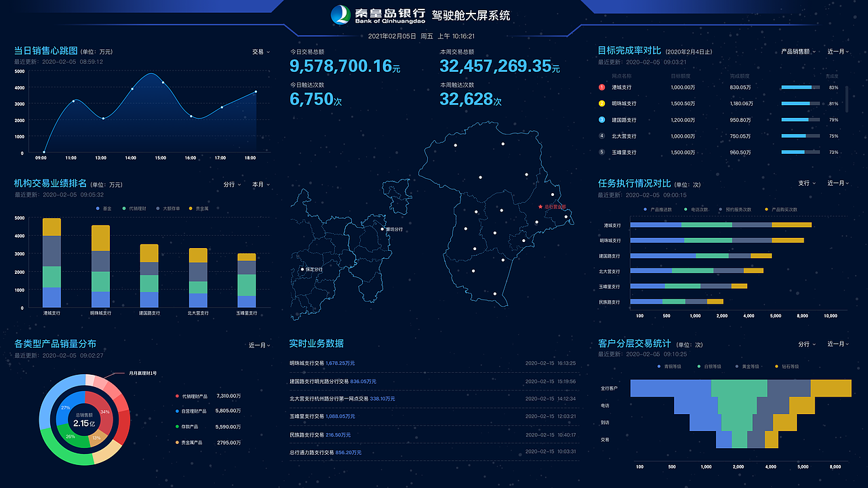Click the red star headquarters marker on map

540,206
